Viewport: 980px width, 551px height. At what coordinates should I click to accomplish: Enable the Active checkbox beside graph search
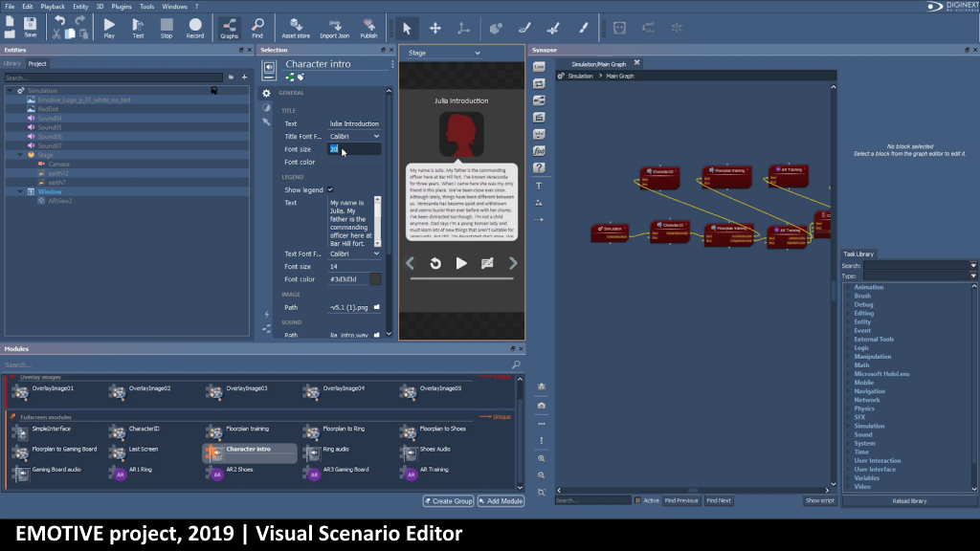pos(638,500)
